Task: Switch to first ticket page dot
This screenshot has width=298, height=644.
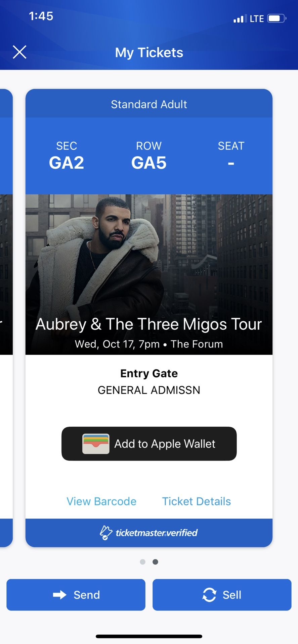Action: 143,562
